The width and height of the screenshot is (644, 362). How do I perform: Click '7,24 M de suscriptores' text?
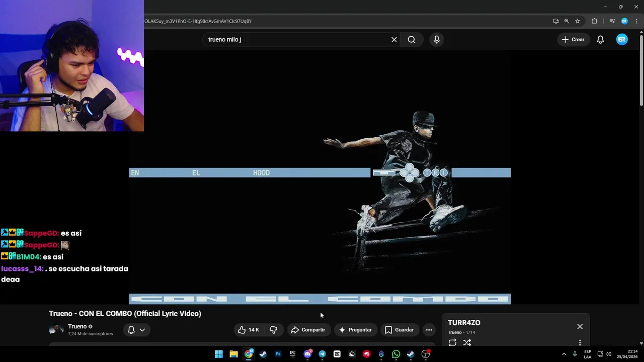91,334
